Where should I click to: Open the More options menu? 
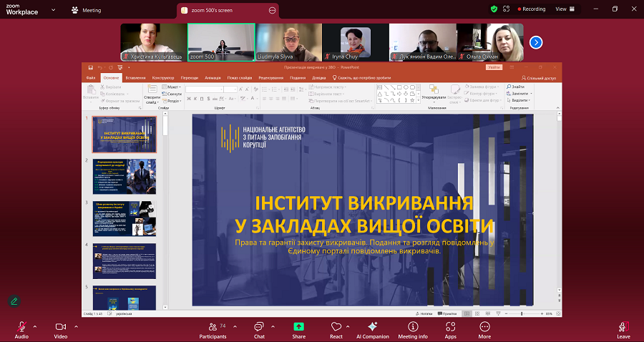pyautogui.click(x=484, y=331)
